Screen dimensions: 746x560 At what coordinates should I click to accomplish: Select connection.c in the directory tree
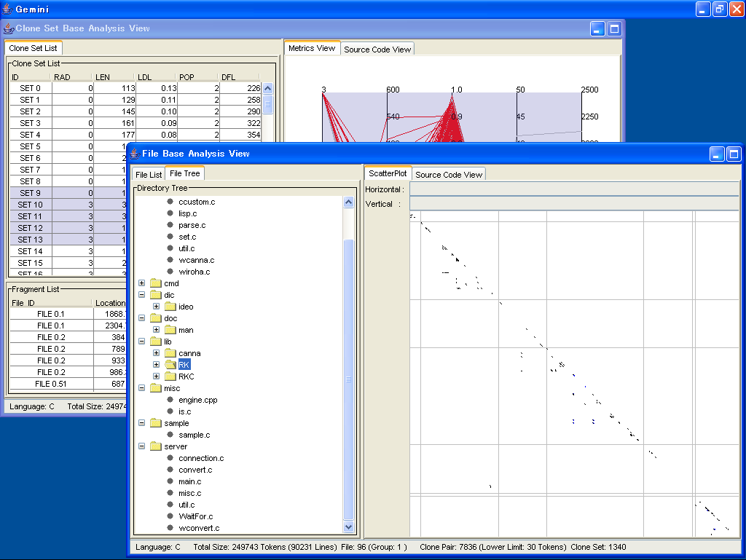[201, 458]
